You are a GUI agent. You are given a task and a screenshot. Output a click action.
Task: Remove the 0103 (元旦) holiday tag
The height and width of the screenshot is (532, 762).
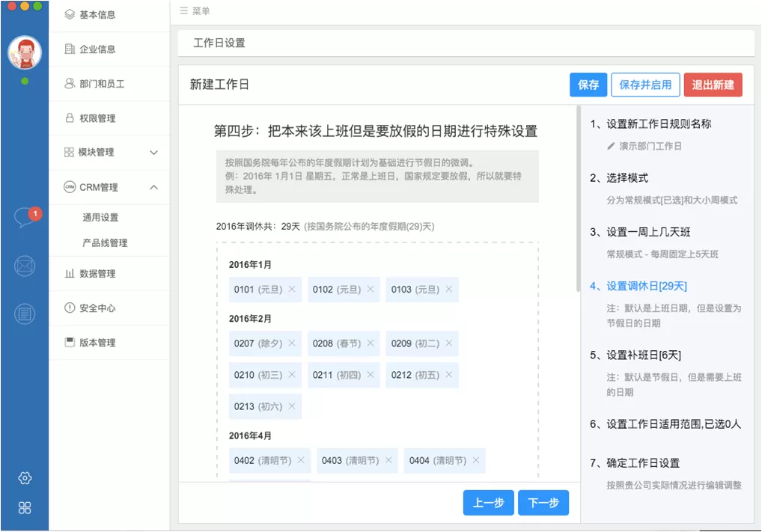tap(449, 289)
